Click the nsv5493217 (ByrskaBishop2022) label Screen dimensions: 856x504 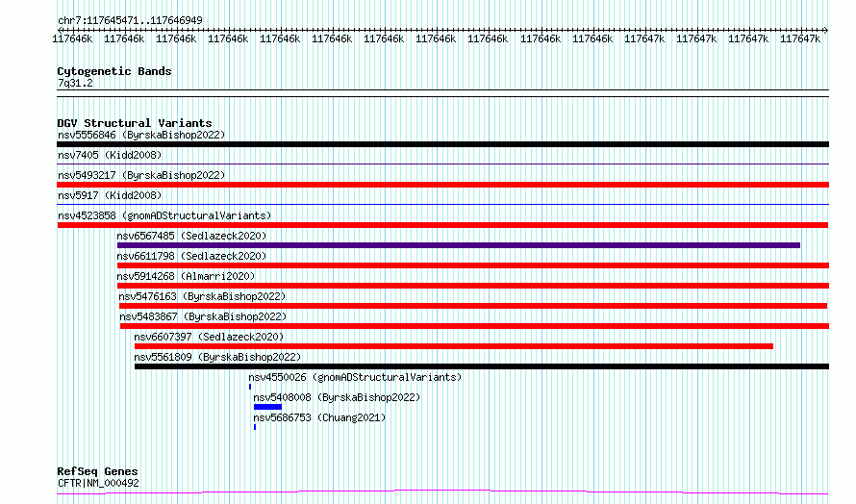tap(141, 175)
